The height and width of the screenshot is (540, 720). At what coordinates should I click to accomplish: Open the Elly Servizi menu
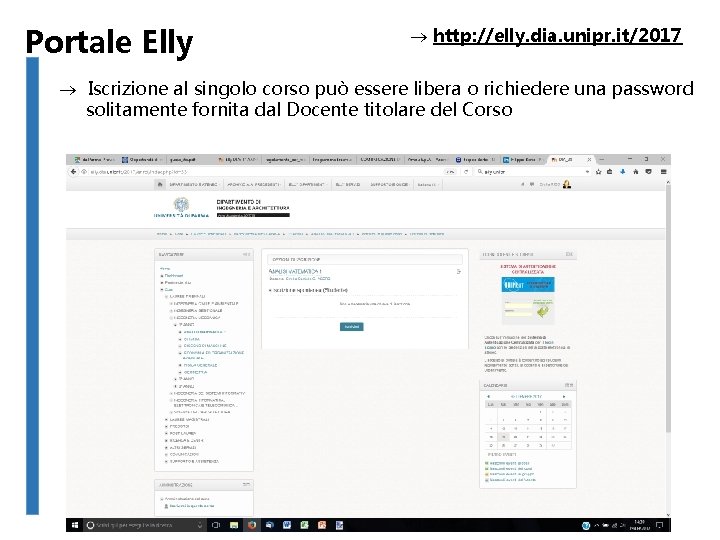coord(348,185)
